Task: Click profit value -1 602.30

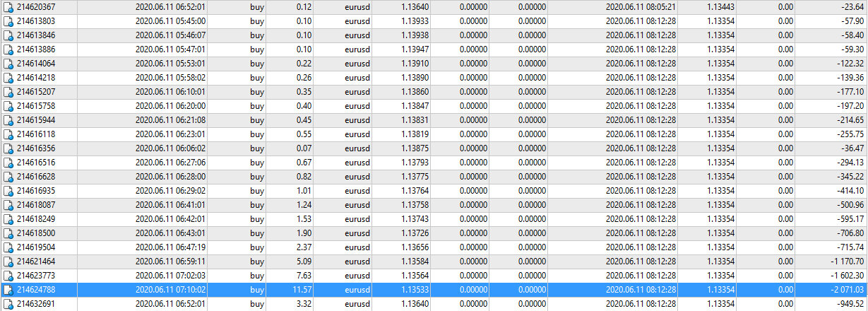Action: click(x=848, y=276)
